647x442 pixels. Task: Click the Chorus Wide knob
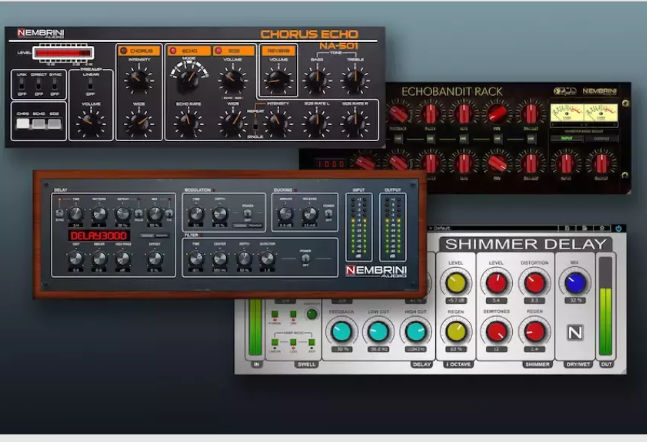pyautogui.click(x=139, y=123)
